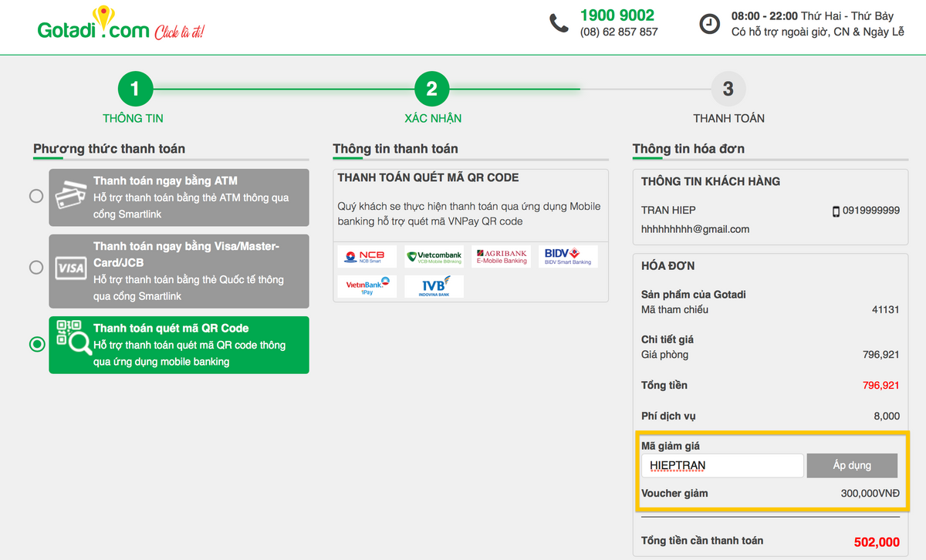This screenshot has height=560, width=926.
Task: Pick the Agribank E-Mobile Banking logo
Action: (x=502, y=256)
